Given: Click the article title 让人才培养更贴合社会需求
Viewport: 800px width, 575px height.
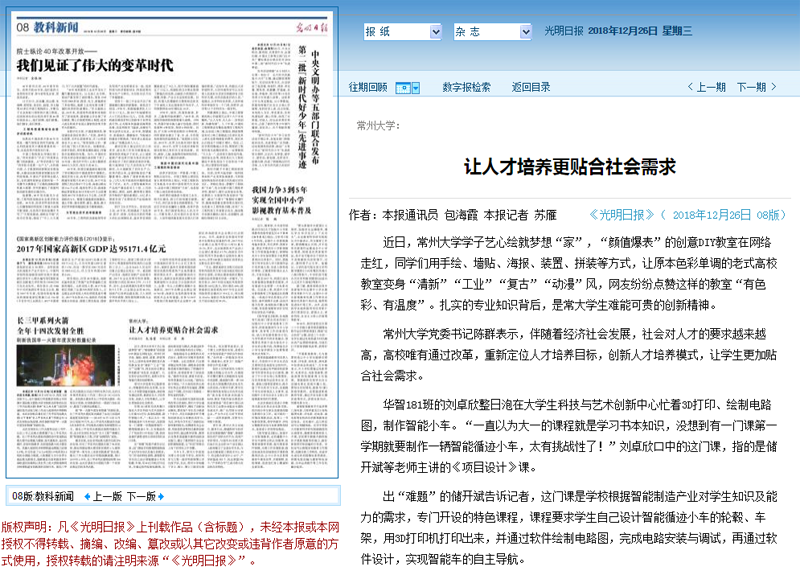Looking at the screenshot, I should tap(569, 167).
